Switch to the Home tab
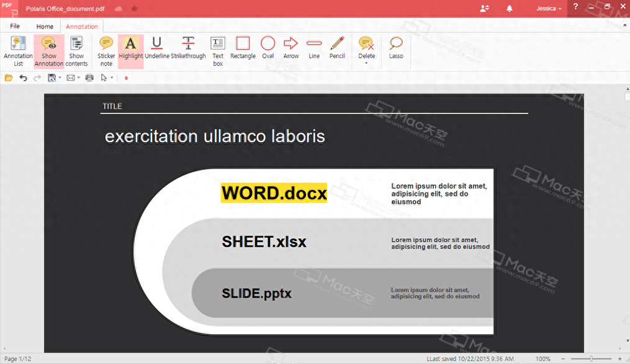 (x=45, y=27)
